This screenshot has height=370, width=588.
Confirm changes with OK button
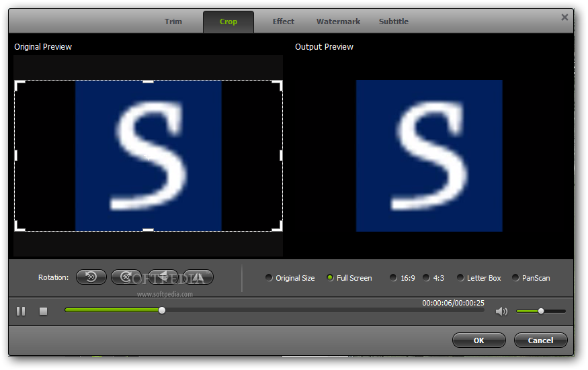pyautogui.click(x=479, y=340)
